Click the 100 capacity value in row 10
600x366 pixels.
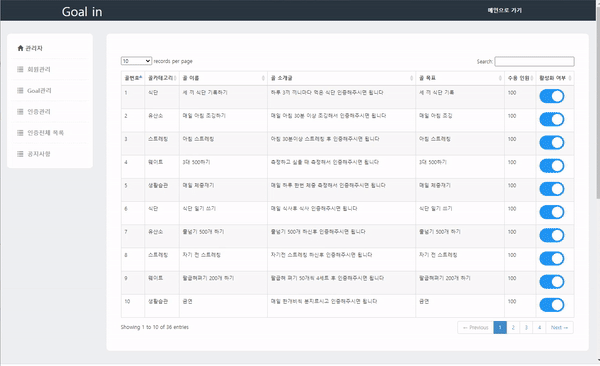pyautogui.click(x=512, y=301)
